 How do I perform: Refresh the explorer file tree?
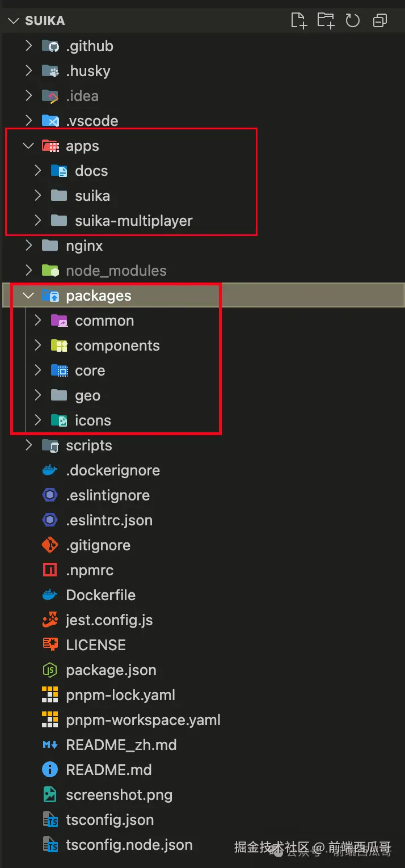[x=353, y=21]
